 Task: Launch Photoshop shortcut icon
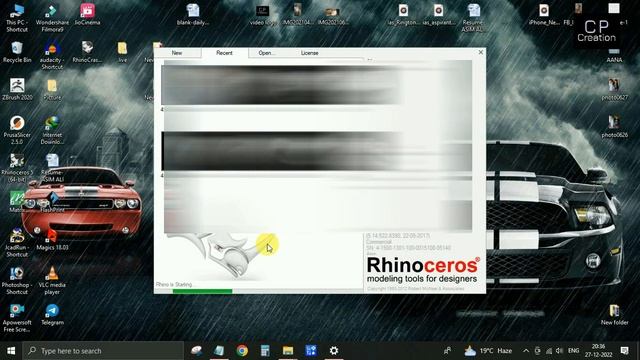(x=17, y=280)
